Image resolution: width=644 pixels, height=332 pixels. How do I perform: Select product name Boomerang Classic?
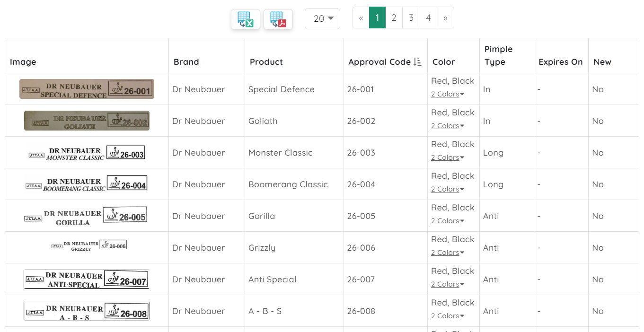click(x=288, y=184)
